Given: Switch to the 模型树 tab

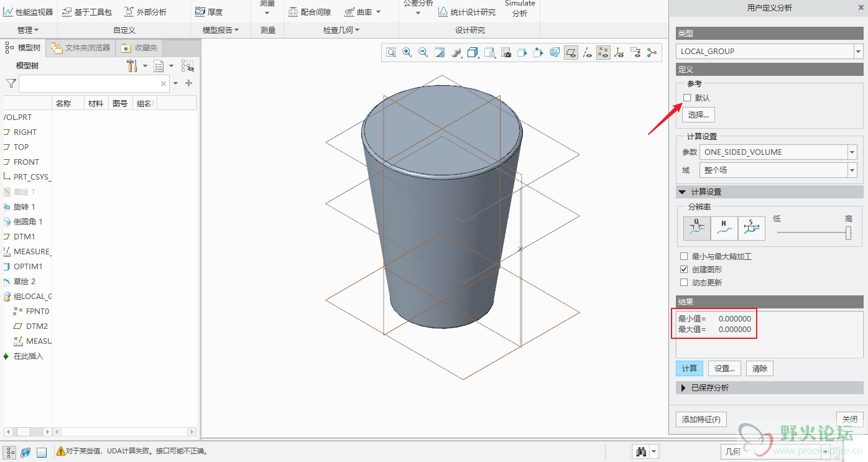Looking at the screenshot, I should 23,47.
